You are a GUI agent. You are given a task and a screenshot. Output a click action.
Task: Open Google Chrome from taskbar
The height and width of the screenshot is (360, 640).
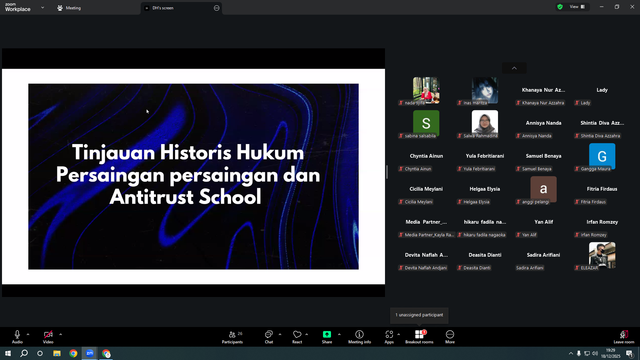pyautogui.click(x=73, y=353)
